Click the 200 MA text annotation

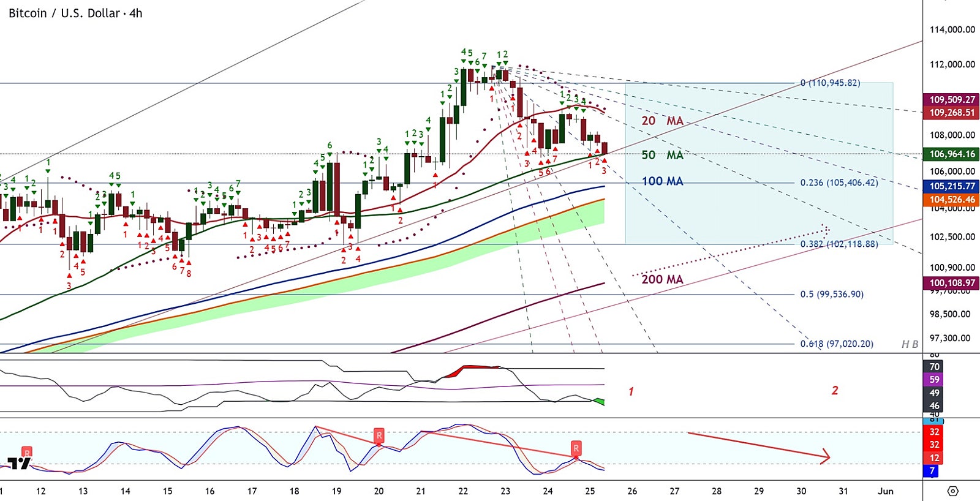point(663,279)
